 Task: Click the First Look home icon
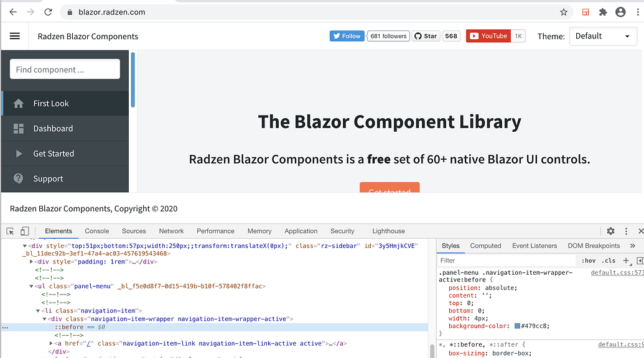coord(19,103)
